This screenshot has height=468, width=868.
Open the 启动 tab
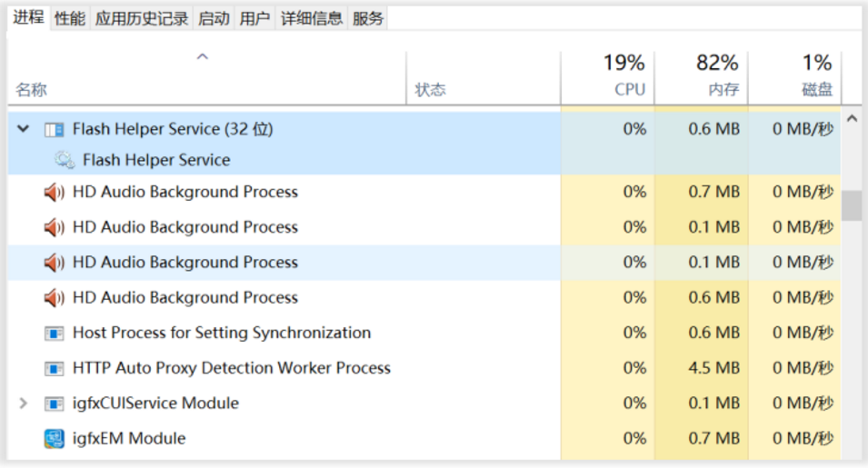pyautogui.click(x=214, y=18)
